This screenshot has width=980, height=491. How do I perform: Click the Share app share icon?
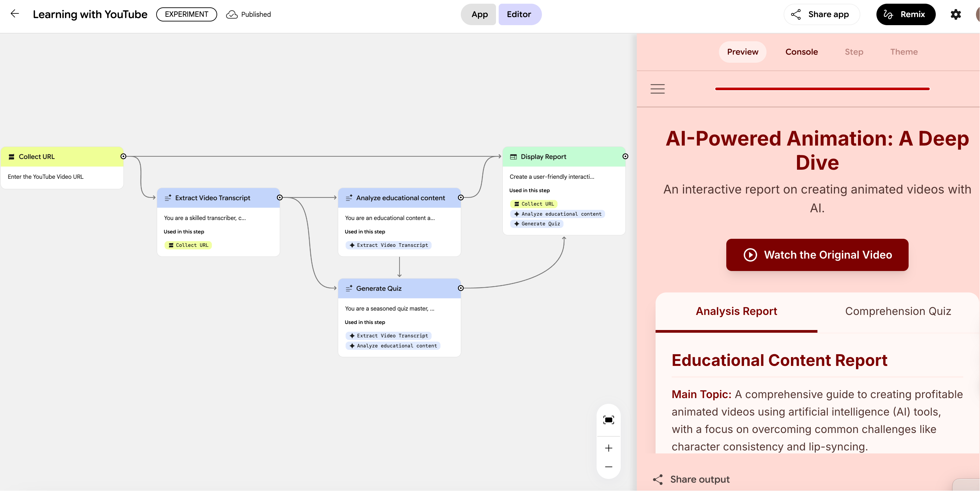click(796, 14)
